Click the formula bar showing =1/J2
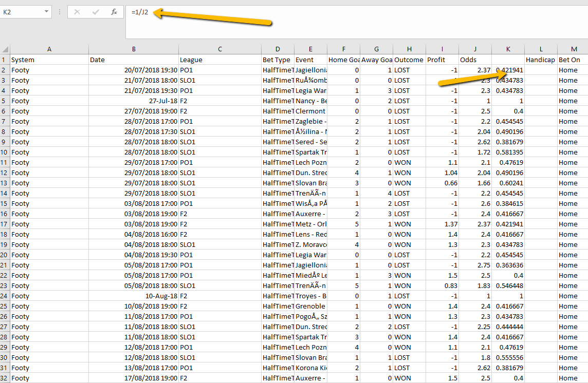588x383 pixels. click(x=356, y=22)
